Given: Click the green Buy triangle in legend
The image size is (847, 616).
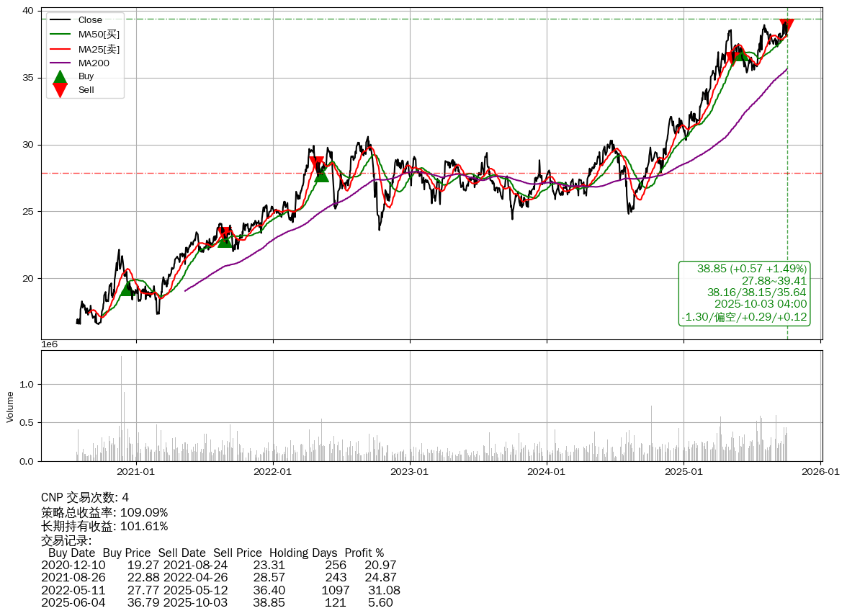Looking at the screenshot, I should (x=60, y=77).
